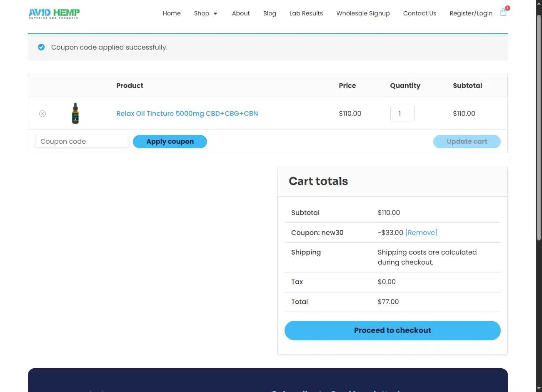Click the Product column header
Image resolution: width=542 pixels, height=392 pixels.
pyautogui.click(x=130, y=85)
